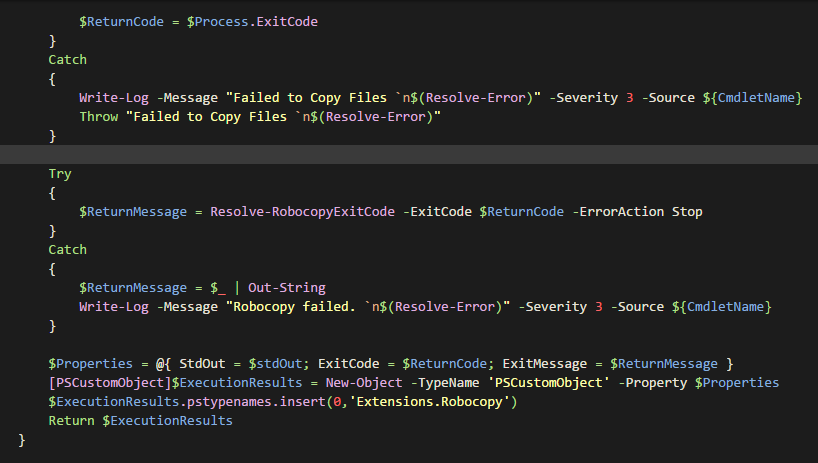This screenshot has height=463, width=818.
Task: Click the -ExitCode parameter
Action: (x=437, y=212)
